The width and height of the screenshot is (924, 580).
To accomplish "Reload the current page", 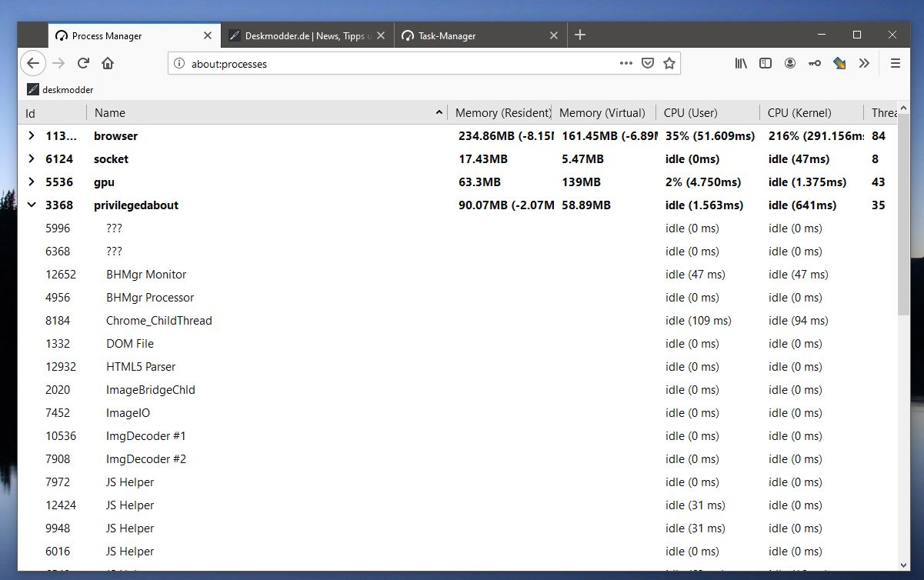I will point(83,64).
